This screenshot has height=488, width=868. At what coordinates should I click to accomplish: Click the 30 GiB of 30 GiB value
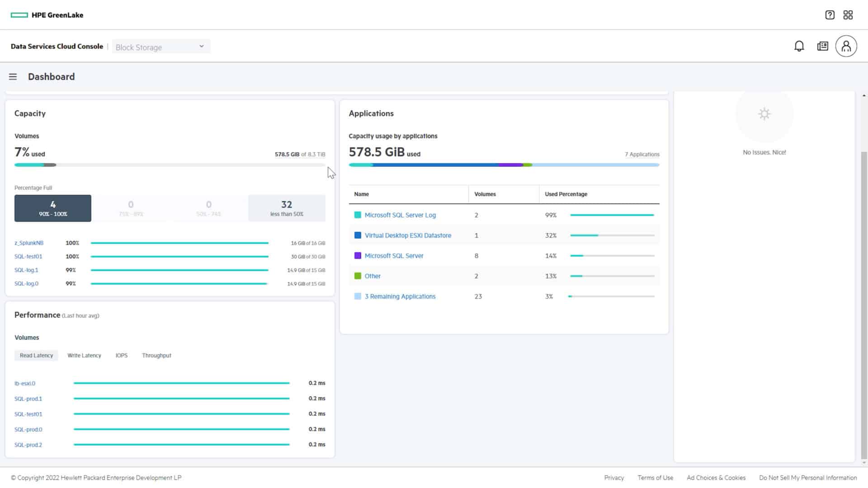308,257
